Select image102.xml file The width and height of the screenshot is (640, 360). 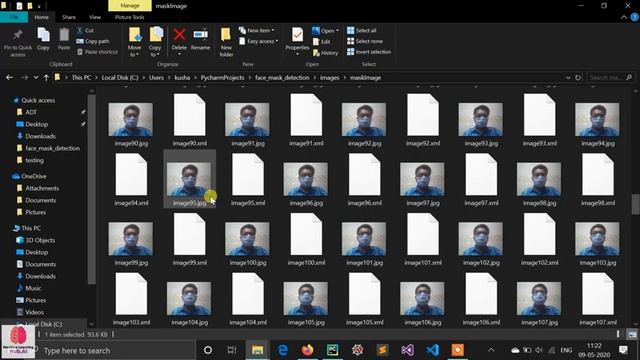pos(539,234)
